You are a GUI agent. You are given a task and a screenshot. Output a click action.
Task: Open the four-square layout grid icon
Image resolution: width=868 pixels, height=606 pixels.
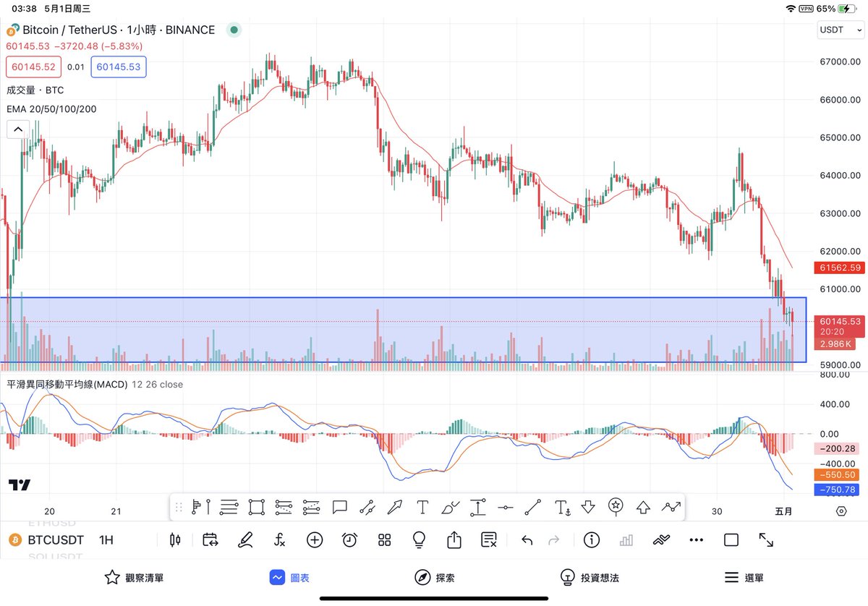click(x=384, y=539)
